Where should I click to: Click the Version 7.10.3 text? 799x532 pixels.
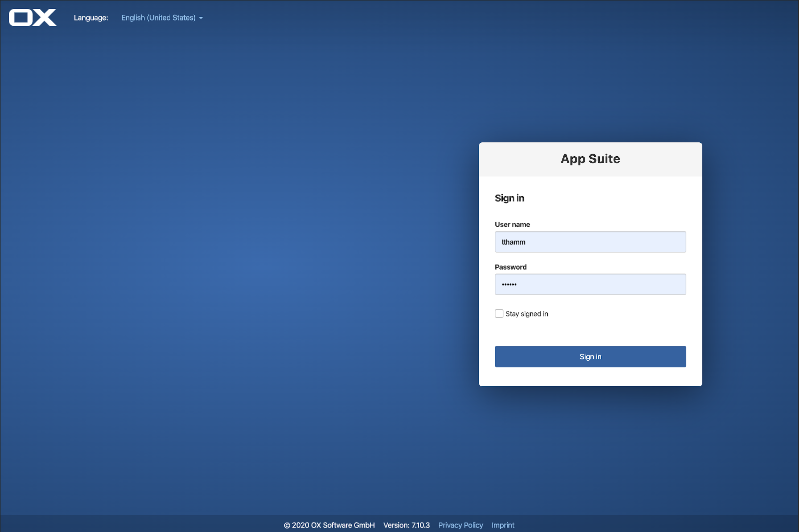(x=406, y=525)
